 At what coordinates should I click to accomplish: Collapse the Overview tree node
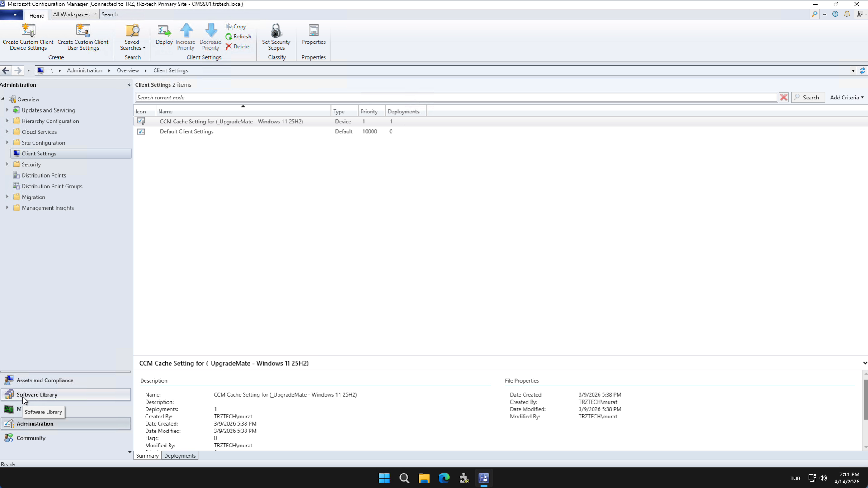[3, 99]
